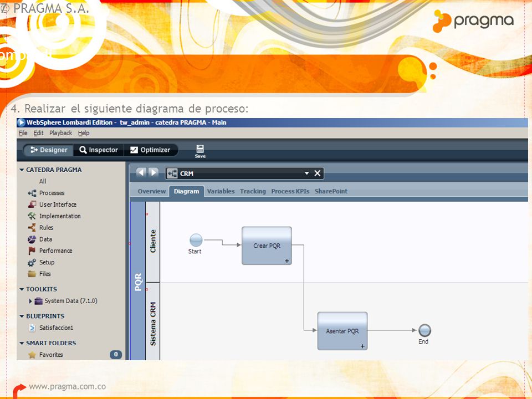Collapse the BLUEPRINTS section

tap(22, 316)
